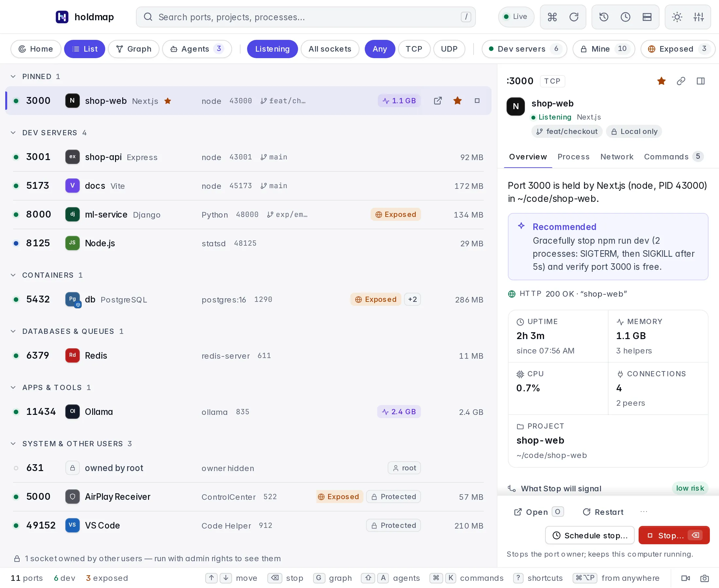Collapse the SYSTEM & OTHER USERS section
This screenshot has width=719, height=588.
(x=71, y=444)
